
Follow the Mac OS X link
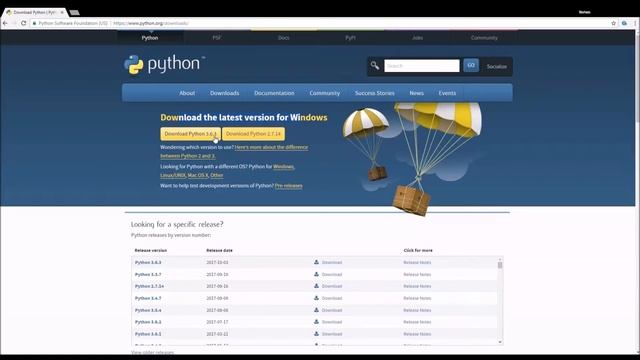tap(198, 175)
